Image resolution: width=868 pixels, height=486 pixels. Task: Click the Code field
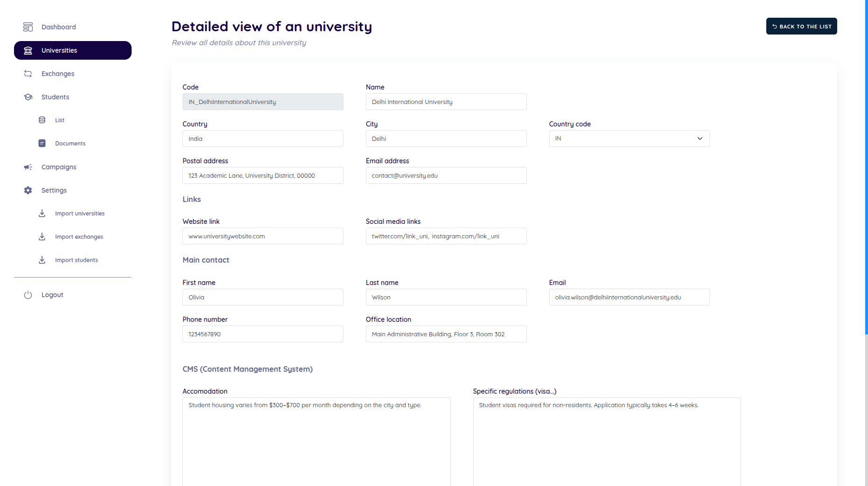(x=263, y=102)
